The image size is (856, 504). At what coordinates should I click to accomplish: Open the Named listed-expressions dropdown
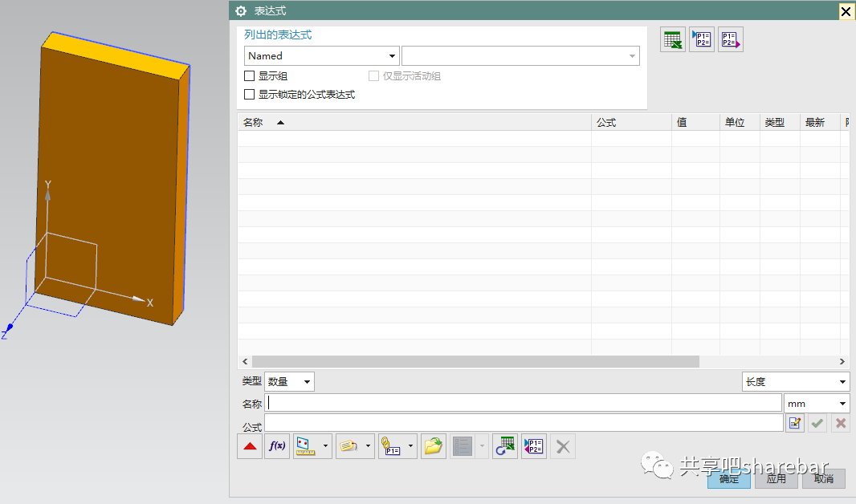[x=321, y=55]
